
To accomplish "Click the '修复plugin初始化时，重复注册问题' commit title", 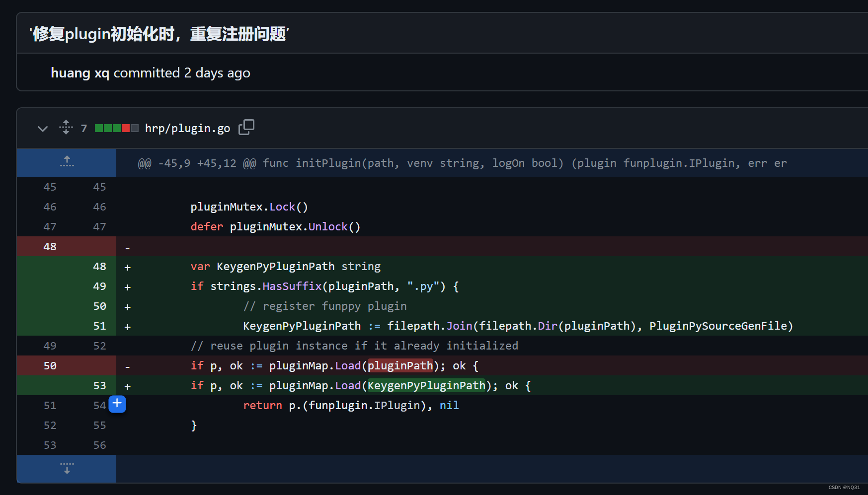I will pos(159,34).
